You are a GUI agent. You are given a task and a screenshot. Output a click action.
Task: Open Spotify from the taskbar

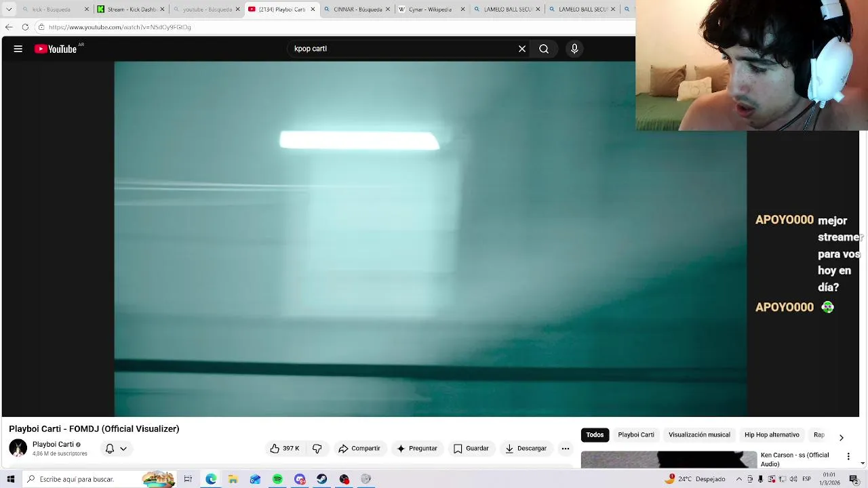tap(277, 479)
